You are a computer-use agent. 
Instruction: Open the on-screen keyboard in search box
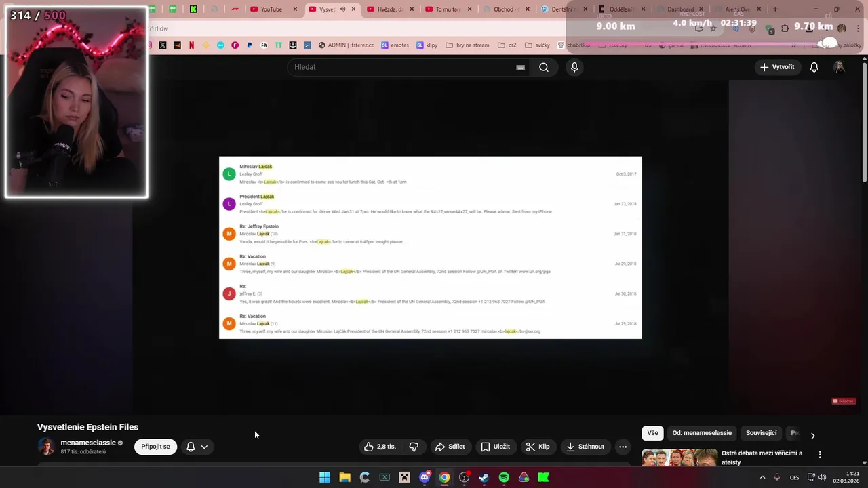tap(520, 67)
